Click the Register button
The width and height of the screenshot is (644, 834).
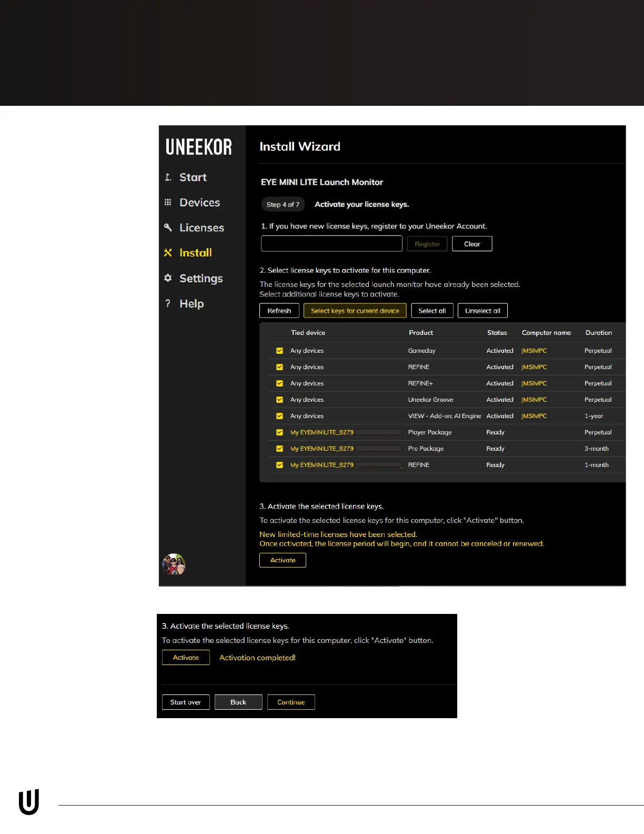pos(427,244)
